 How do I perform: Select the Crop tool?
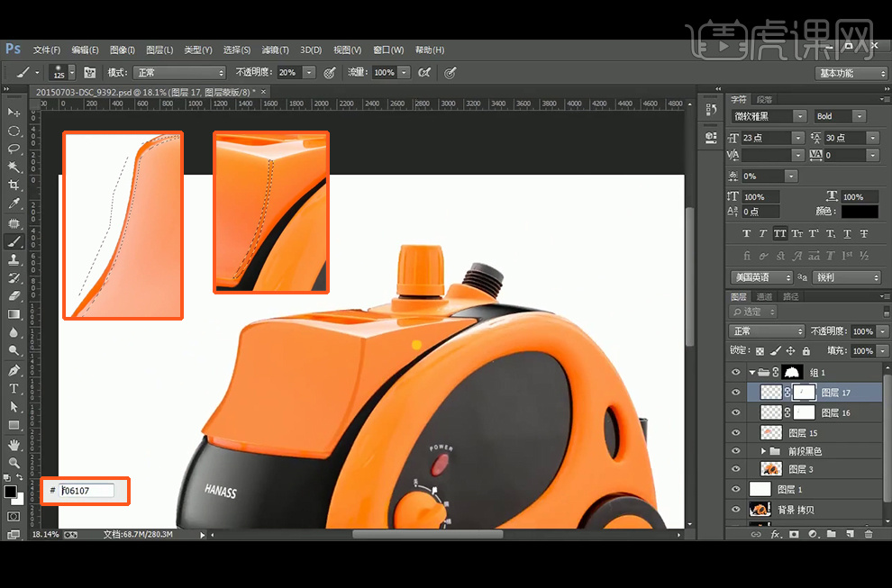tap(14, 185)
